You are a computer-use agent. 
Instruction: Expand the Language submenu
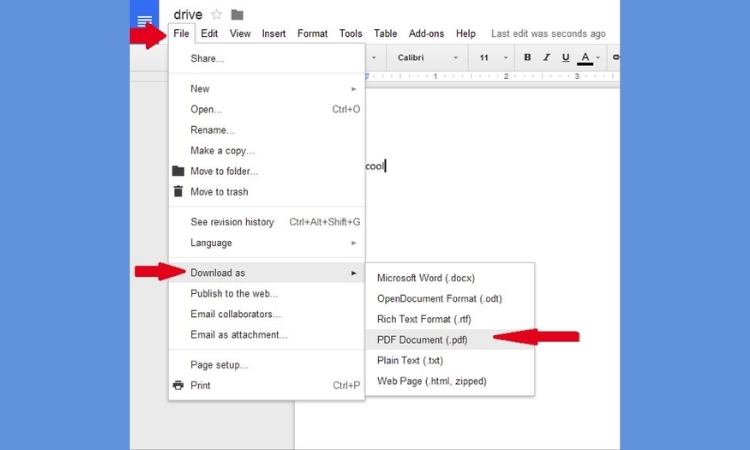pos(267,242)
